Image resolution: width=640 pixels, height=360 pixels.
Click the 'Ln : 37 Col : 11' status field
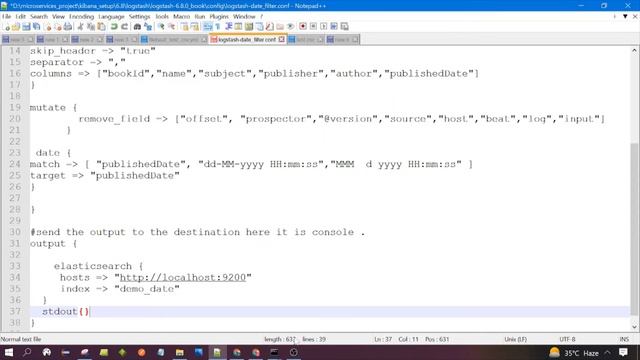tap(396, 339)
